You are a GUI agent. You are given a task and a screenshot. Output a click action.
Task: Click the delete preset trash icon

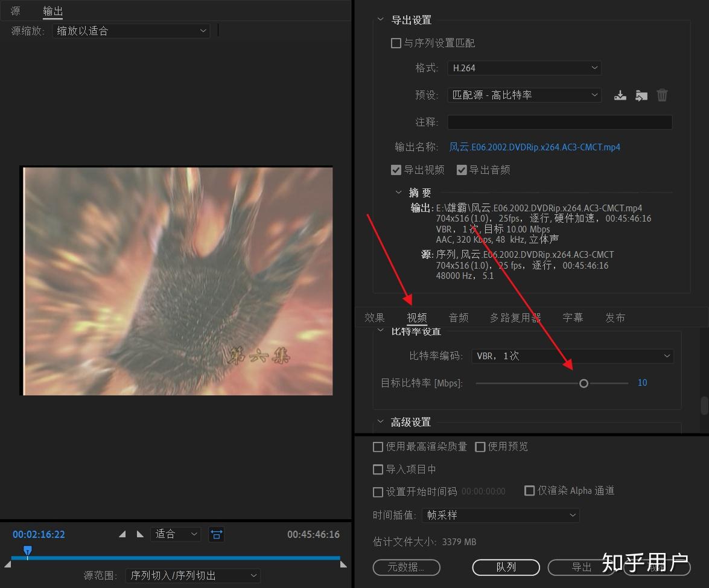tap(662, 95)
